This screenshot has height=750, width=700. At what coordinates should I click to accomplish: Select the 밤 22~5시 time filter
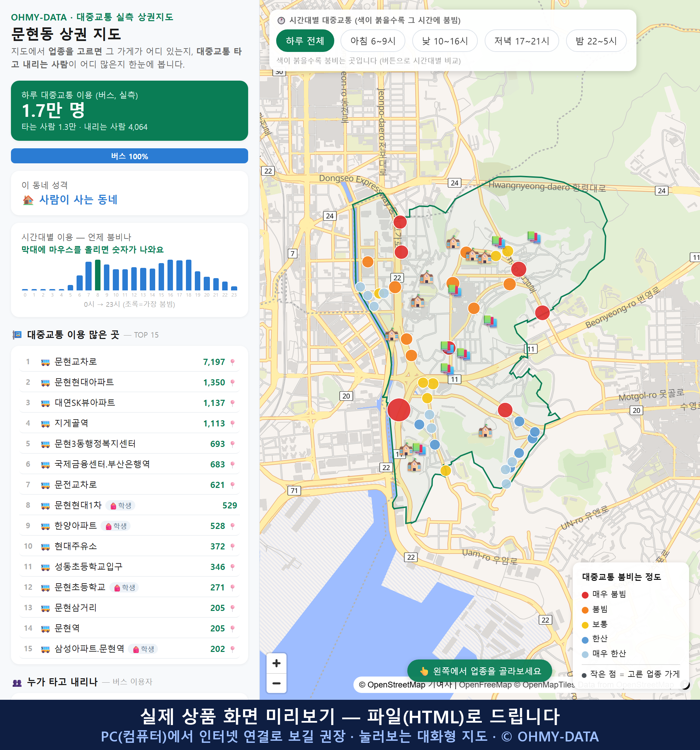596,41
